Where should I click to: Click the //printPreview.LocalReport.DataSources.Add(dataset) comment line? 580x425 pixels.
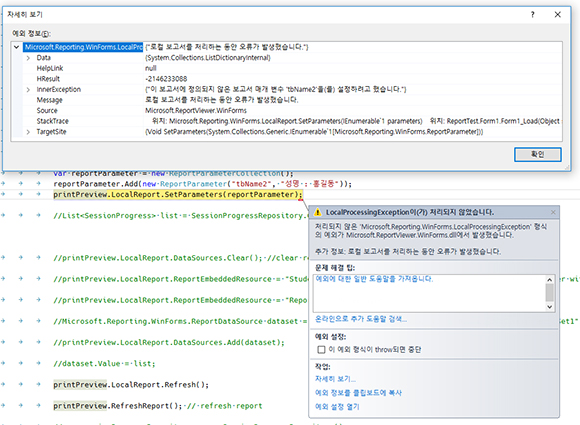(x=169, y=343)
